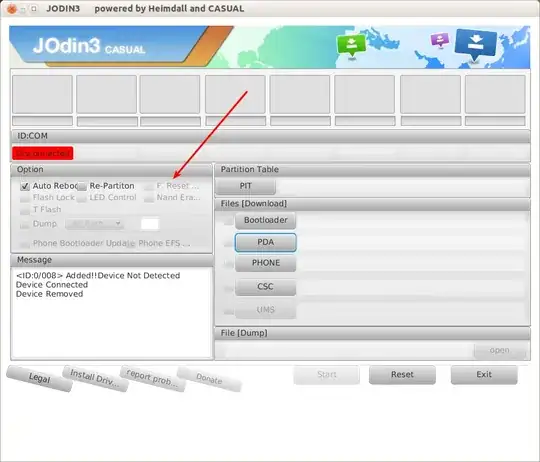Click inside the Message log area
The width and height of the screenshot is (540, 462).
point(112,313)
